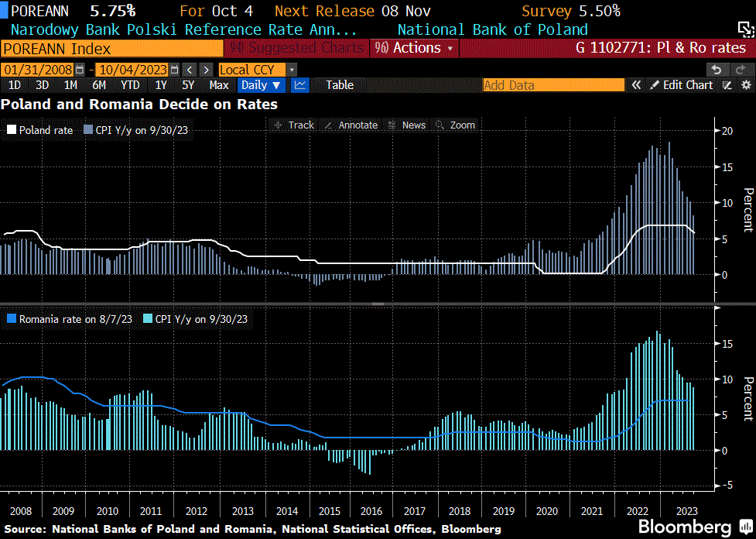Switch to Table view
This screenshot has width=756, height=539.
(x=340, y=85)
